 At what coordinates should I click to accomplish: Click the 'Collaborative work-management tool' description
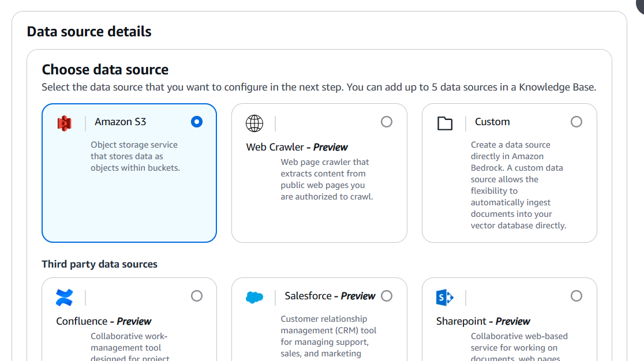pos(130,347)
